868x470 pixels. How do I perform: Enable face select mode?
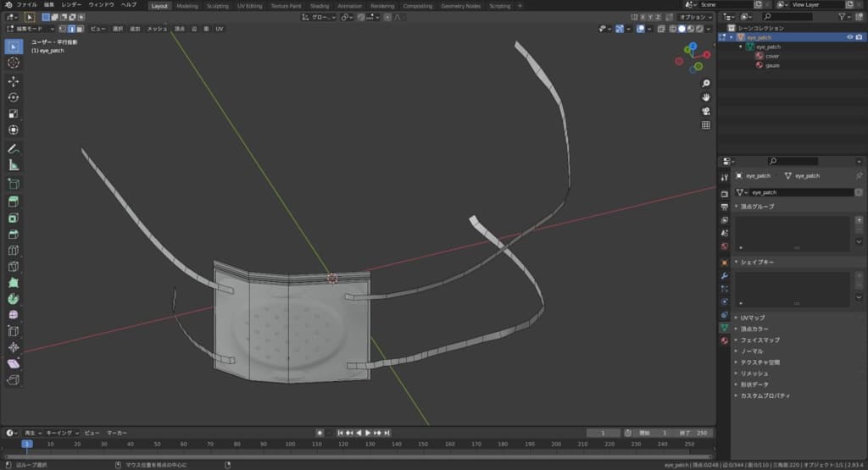point(81,29)
